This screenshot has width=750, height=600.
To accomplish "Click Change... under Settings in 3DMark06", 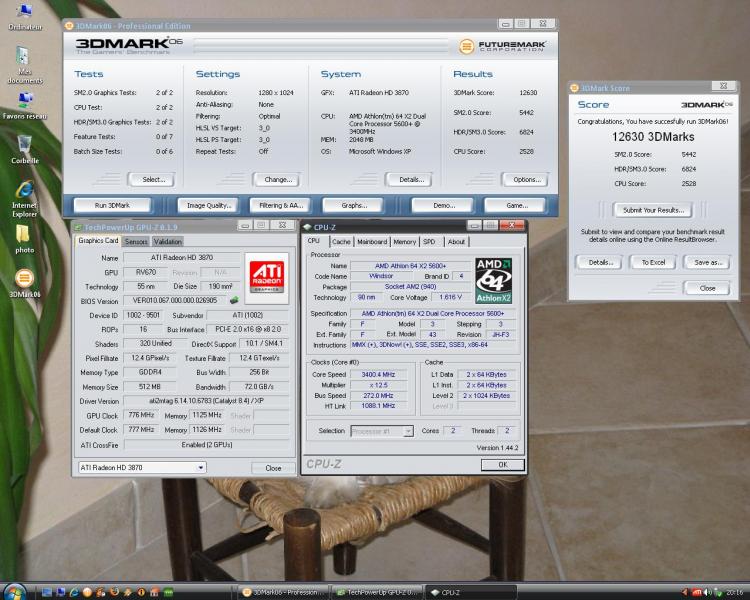I will tap(278, 179).
